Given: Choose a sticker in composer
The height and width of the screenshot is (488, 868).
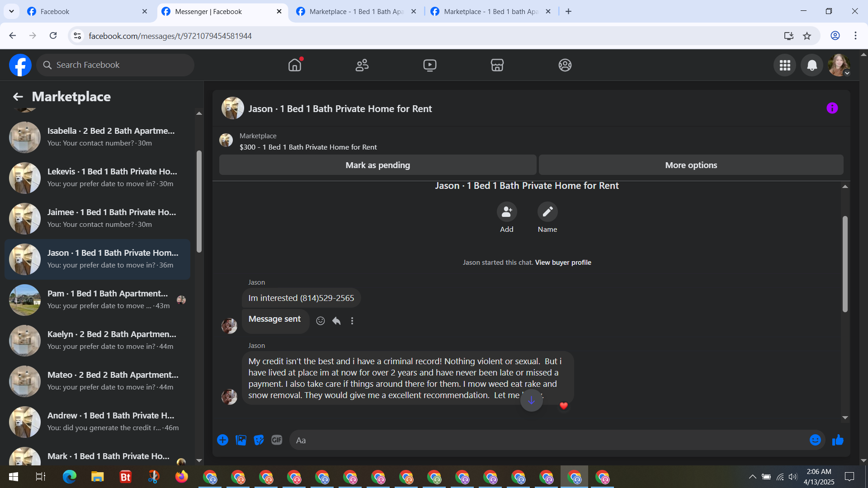Looking at the screenshot, I should [x=259, y=440].
